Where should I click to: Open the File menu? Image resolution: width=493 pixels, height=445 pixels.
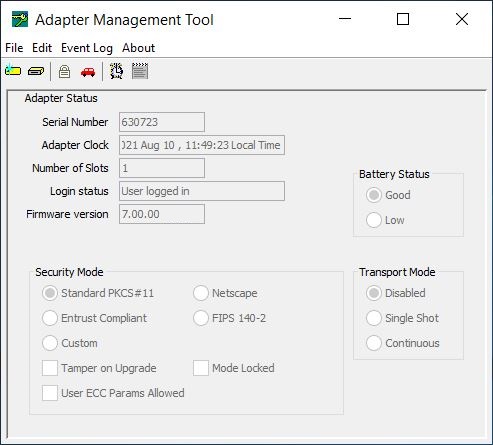(14, 48)
